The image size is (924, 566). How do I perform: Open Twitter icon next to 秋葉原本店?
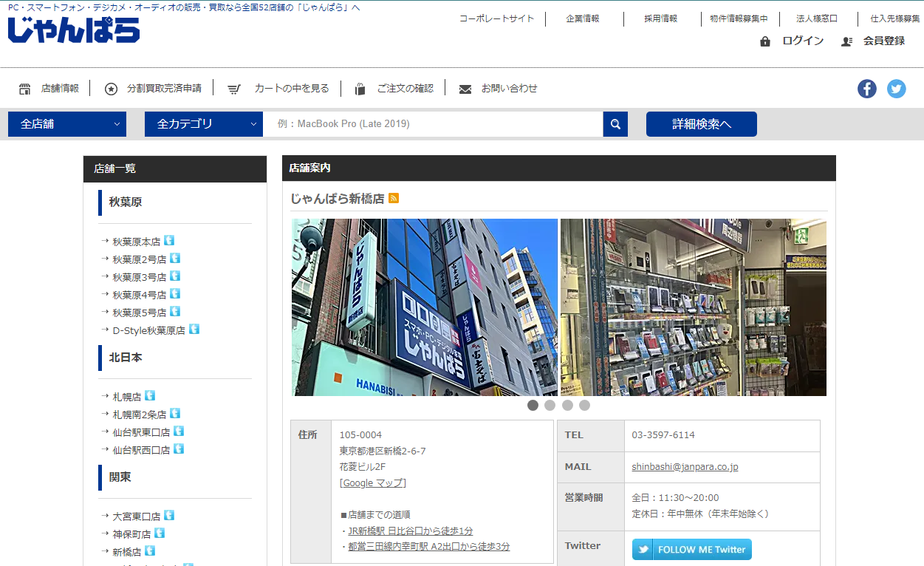[x=169, y=240]
